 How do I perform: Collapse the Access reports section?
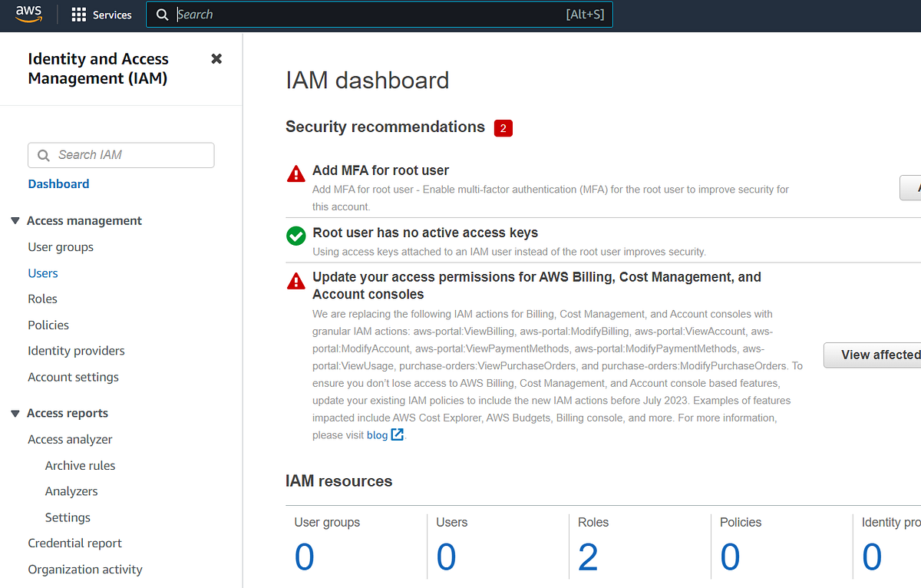15,412
